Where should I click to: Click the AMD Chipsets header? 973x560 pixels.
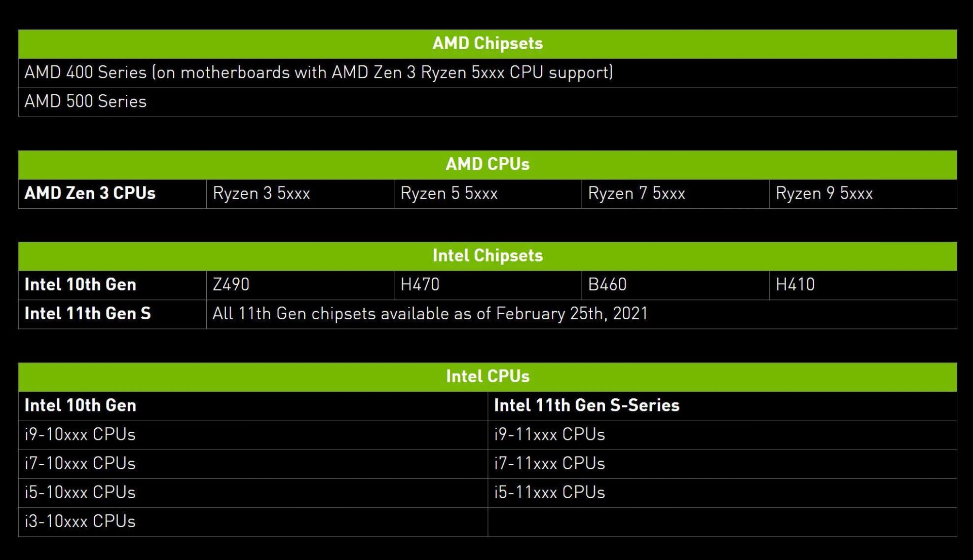coord(487,44)
